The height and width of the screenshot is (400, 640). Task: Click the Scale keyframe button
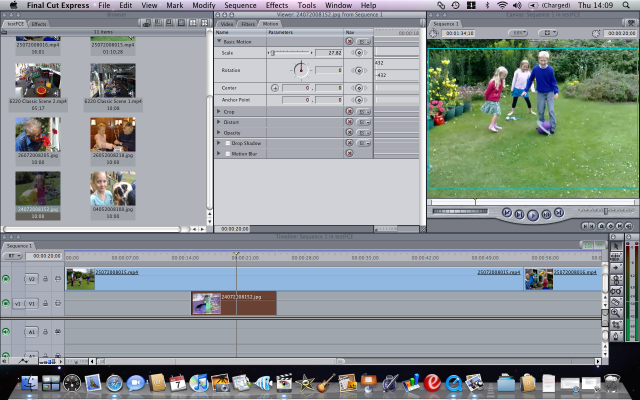pos(360,52)
